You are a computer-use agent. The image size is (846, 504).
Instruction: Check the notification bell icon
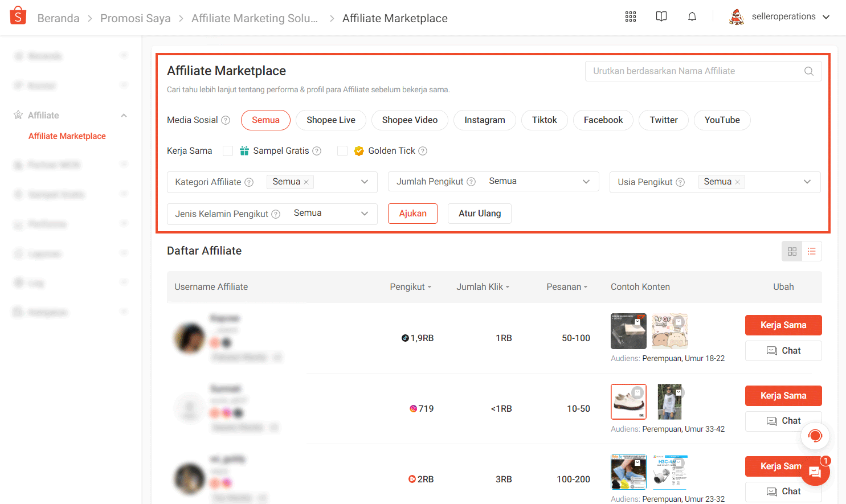pyautogui.click(x=692, y=17)
